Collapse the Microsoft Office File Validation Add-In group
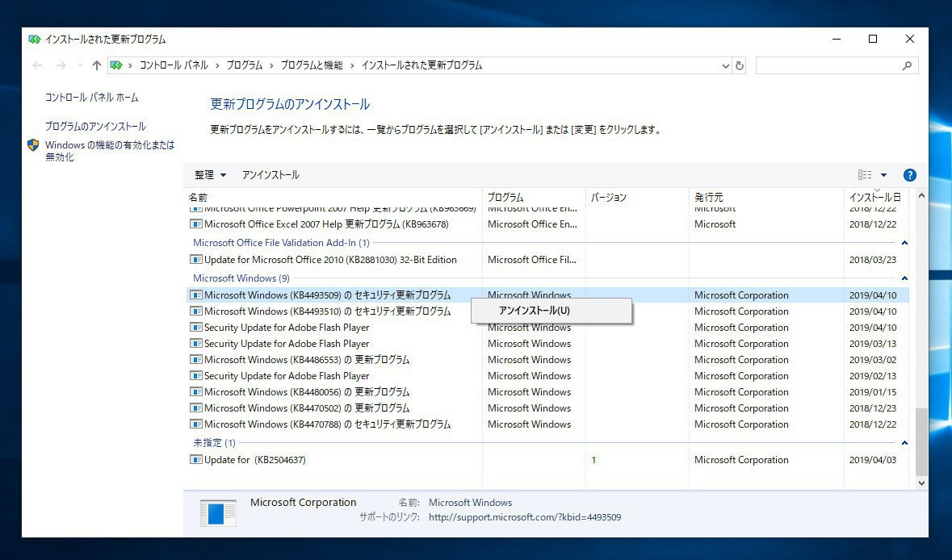The image size is (952, 560). (x=904, y=243)
